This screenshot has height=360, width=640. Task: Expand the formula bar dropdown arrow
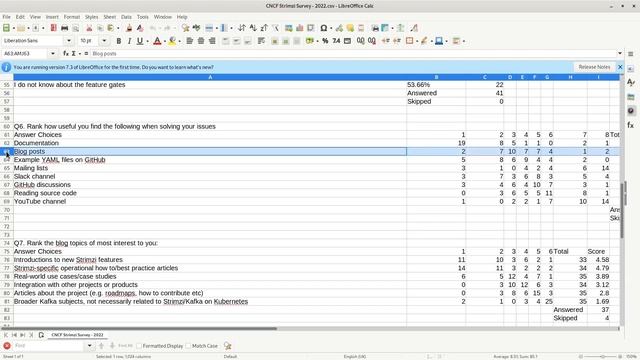620,53
